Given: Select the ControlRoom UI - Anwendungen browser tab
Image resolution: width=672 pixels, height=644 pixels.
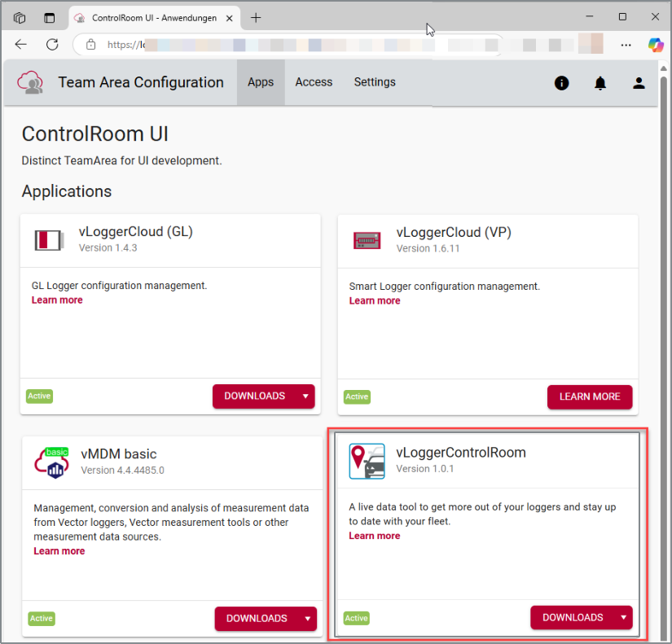Looking at the screenshot, I should pyautogui.click(x=155, y=18).
